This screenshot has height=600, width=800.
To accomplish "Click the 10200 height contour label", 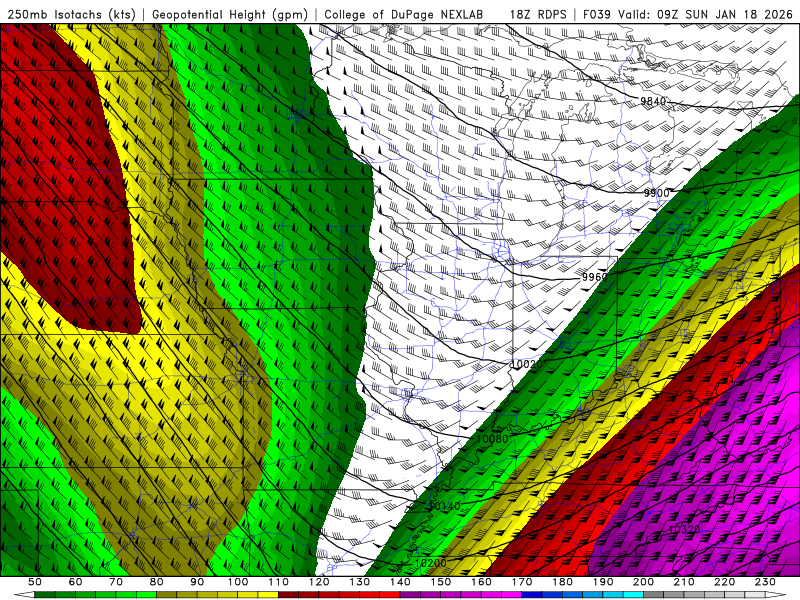I will (x=431, y=563).
